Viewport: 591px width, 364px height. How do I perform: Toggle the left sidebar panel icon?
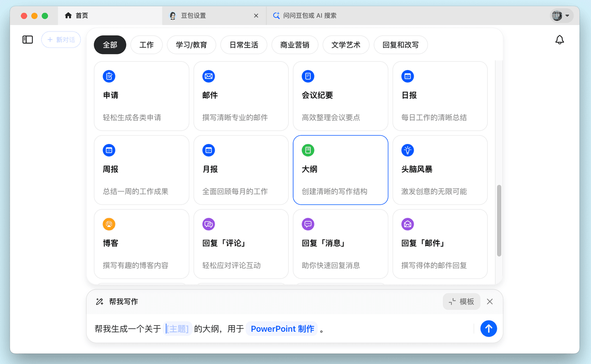click(28, 40)
